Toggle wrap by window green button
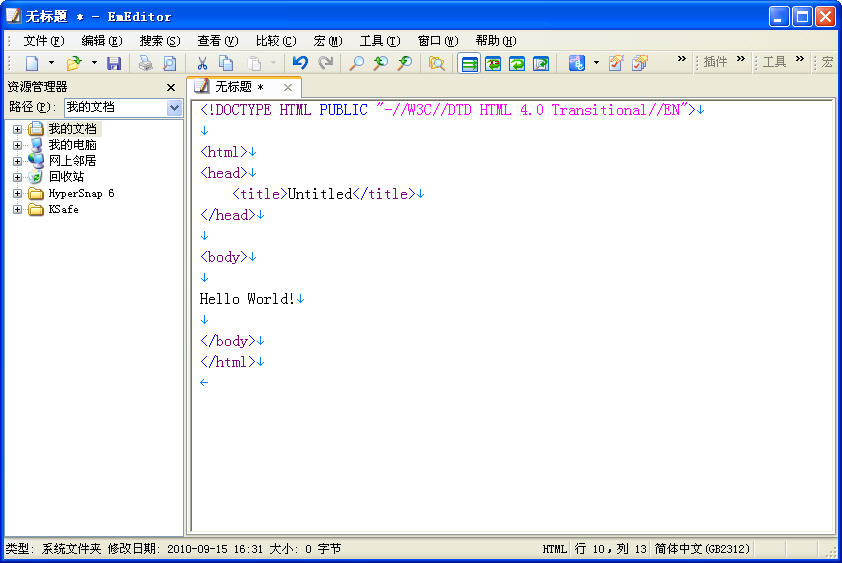The image size is (842, 563). click(x=517, y=64)
